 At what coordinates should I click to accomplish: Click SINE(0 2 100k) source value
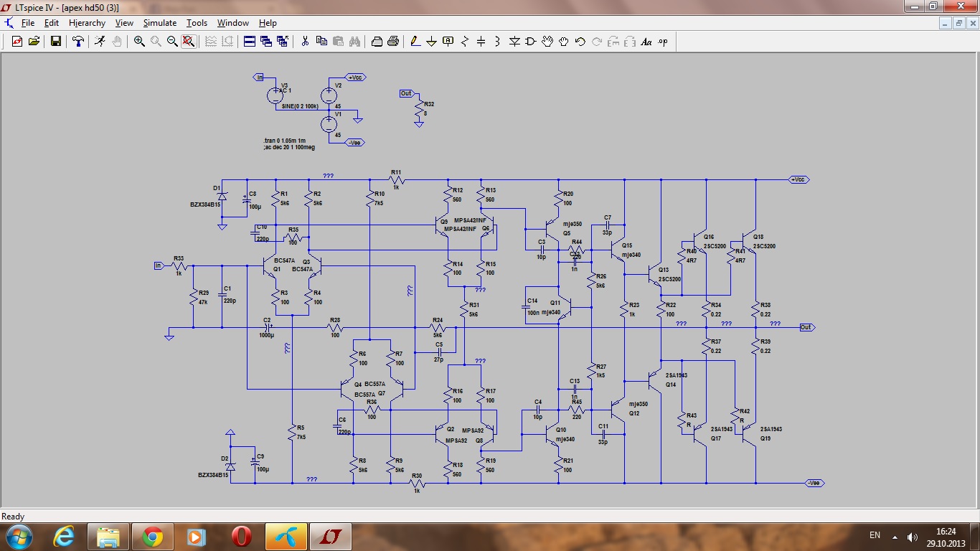[300, 106]
